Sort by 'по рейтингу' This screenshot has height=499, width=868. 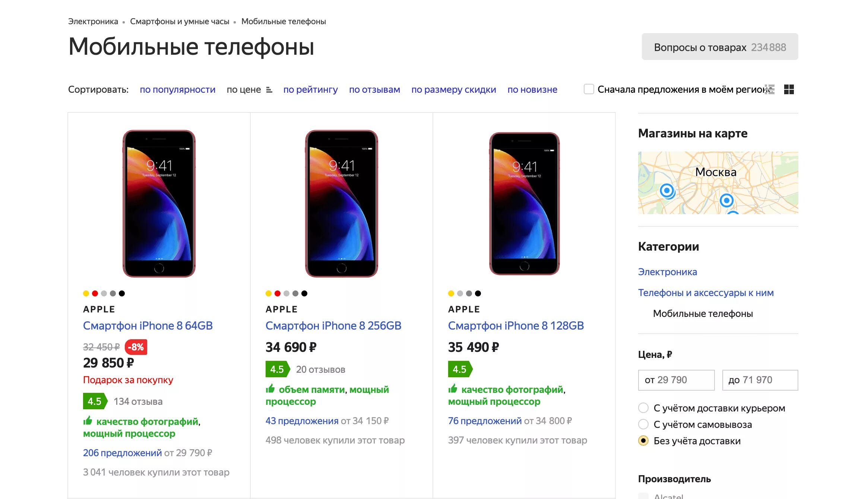[310, 90]
